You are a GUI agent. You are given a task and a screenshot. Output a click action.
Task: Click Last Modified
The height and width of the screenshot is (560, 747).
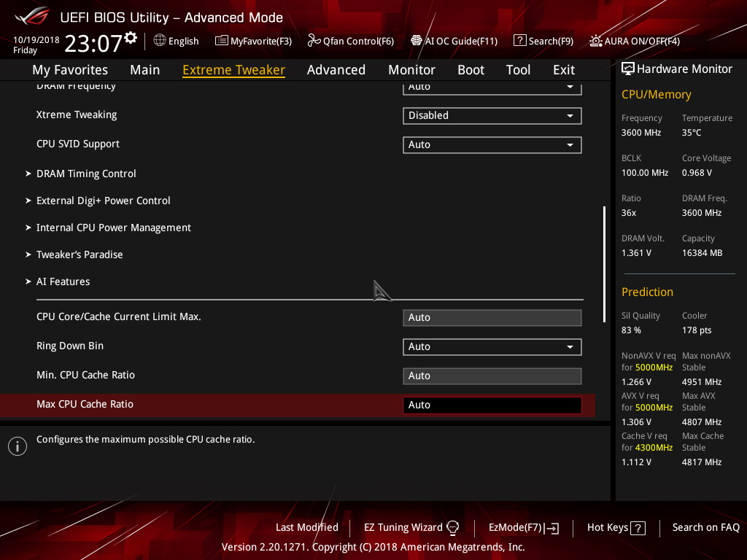click(x=307, y=528)
